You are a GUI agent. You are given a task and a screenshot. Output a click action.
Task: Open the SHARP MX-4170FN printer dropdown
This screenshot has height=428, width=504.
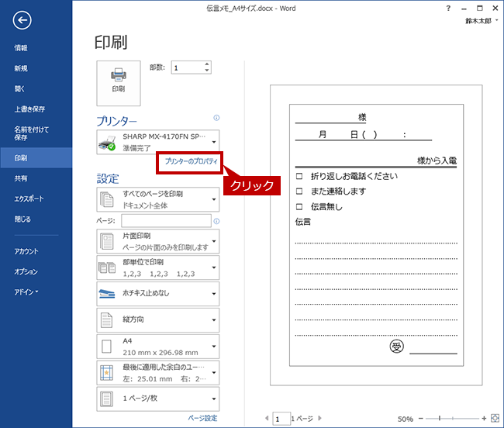(158, 142)
